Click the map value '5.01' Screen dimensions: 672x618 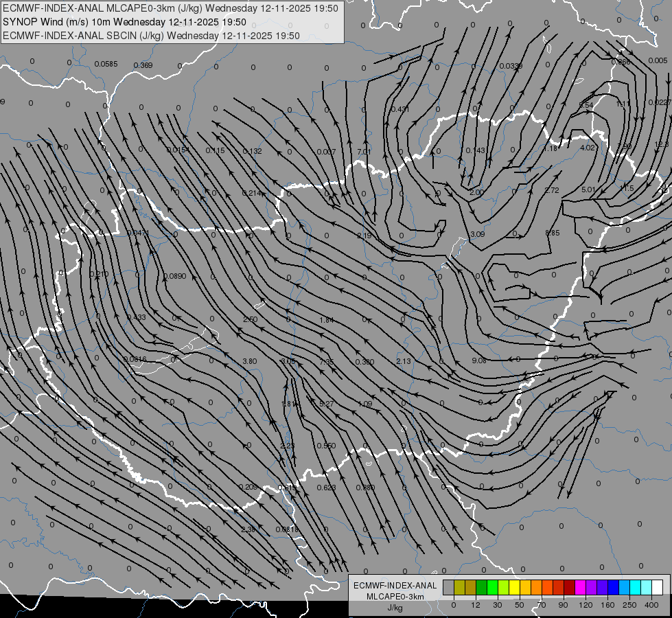click(589, 189)
